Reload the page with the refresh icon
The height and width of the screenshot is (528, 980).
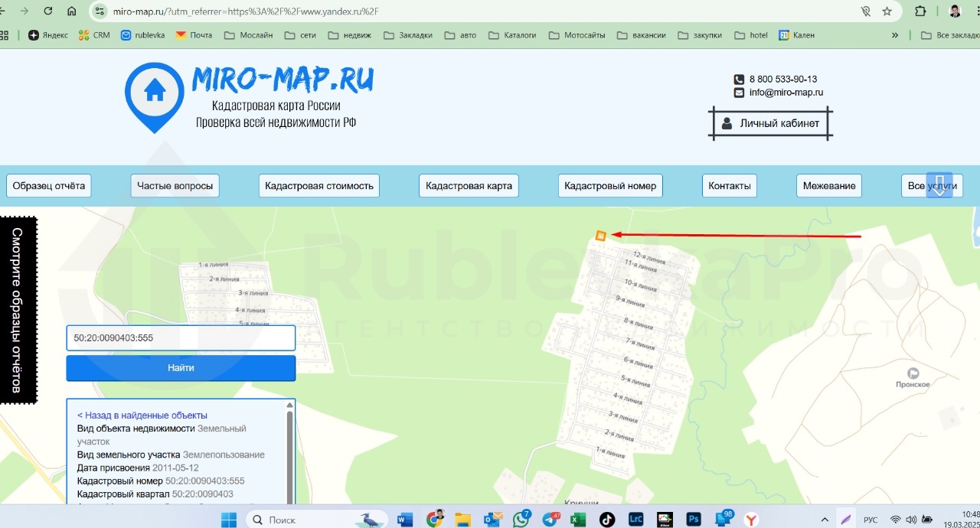click(48, 11)
